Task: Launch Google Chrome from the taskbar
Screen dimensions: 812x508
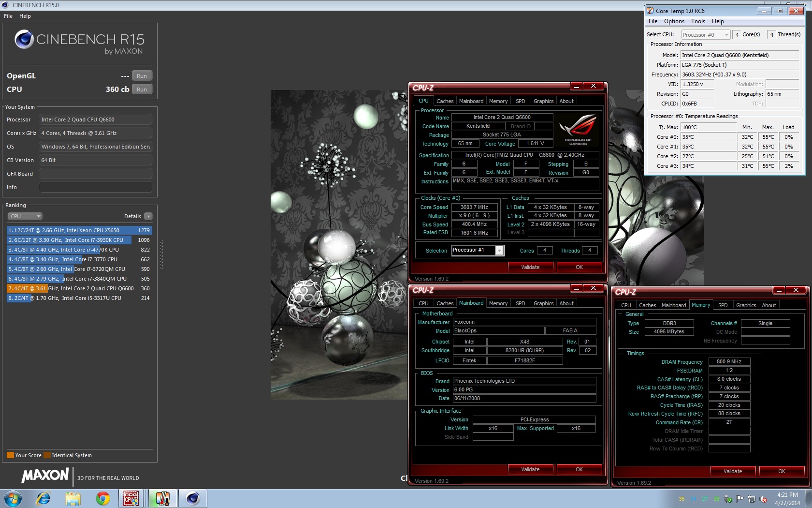Action: click(102, 498)
